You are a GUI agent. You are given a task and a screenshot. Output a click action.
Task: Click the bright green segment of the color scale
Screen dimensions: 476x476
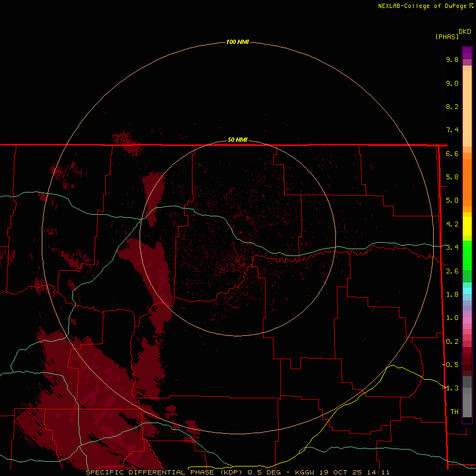tap(467, 255)
